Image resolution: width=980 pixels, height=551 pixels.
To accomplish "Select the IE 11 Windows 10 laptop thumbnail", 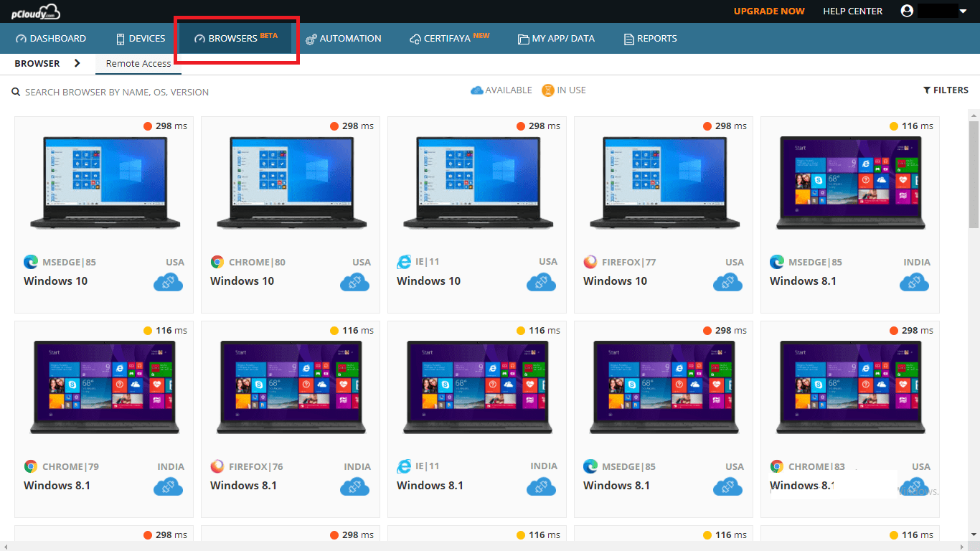I will click(477, 183).
